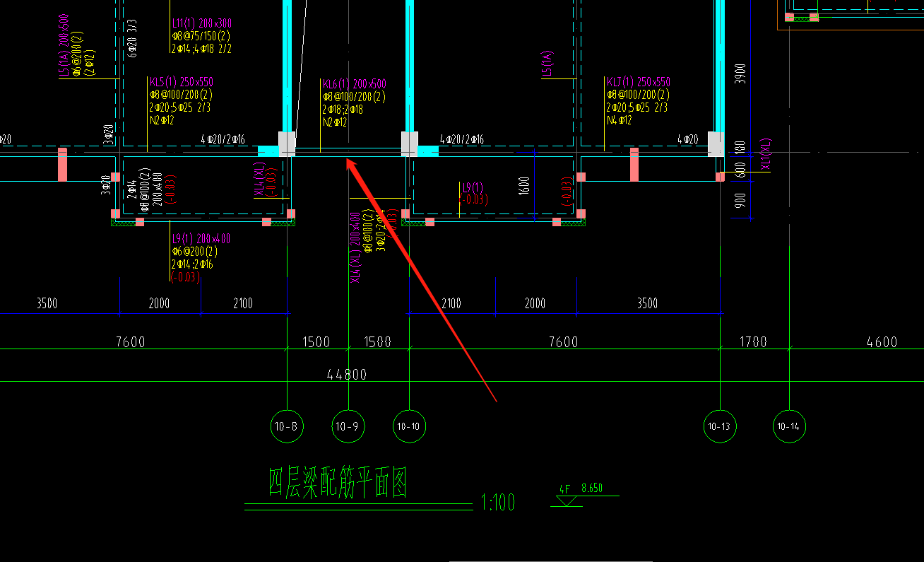
Task: Click the magenta L9(1) label without dimensions
Action: tap(473, 187)
